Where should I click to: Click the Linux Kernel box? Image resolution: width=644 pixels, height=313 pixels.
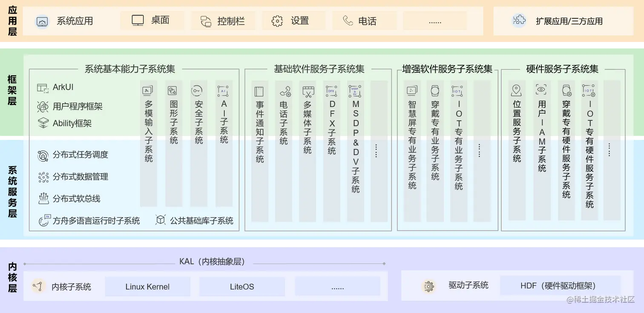click(147, 287)
